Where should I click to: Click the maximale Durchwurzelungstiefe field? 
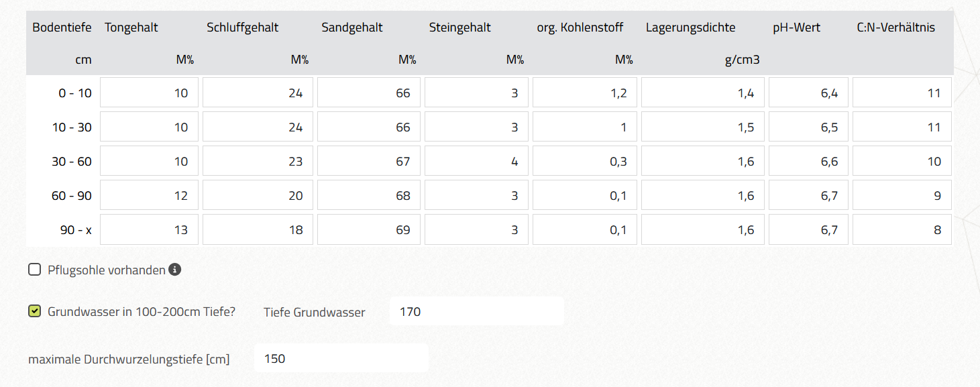[341, 358]
